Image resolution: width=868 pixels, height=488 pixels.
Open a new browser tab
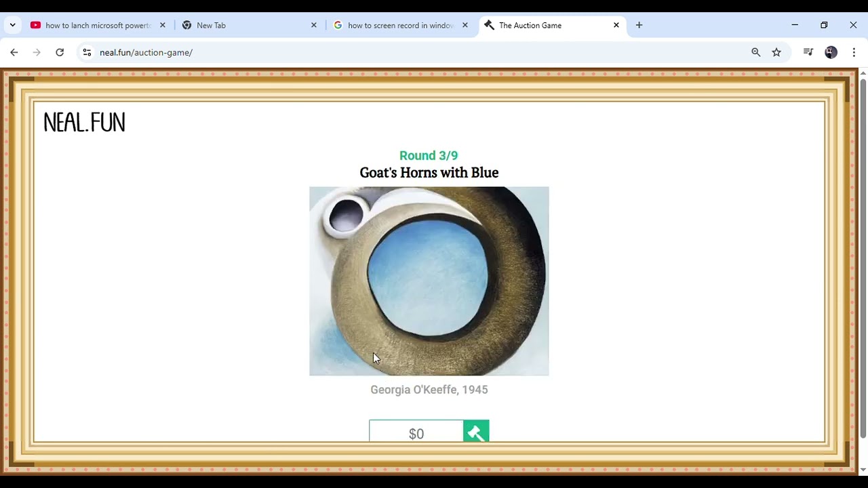(x=639, y=25)
